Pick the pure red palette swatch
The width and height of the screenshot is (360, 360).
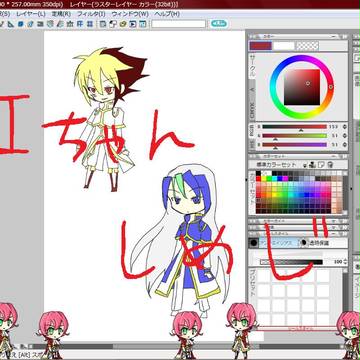[x=258, y=179]
